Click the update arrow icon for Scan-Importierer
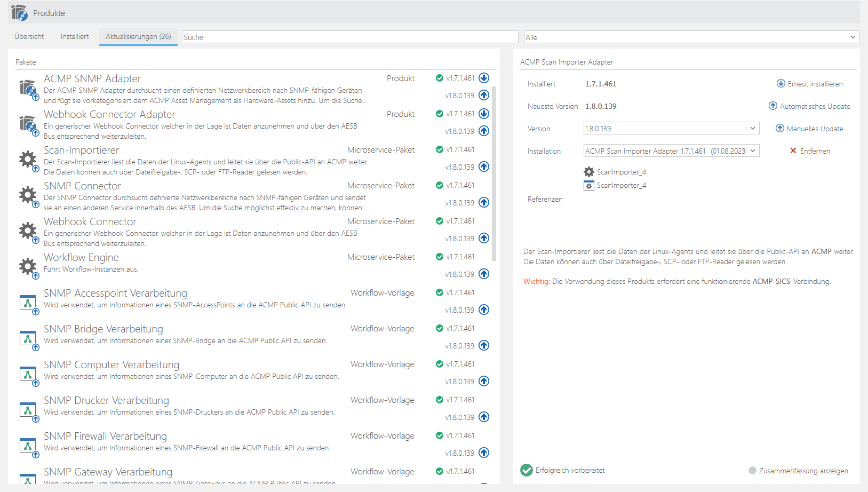 (484, 166)
